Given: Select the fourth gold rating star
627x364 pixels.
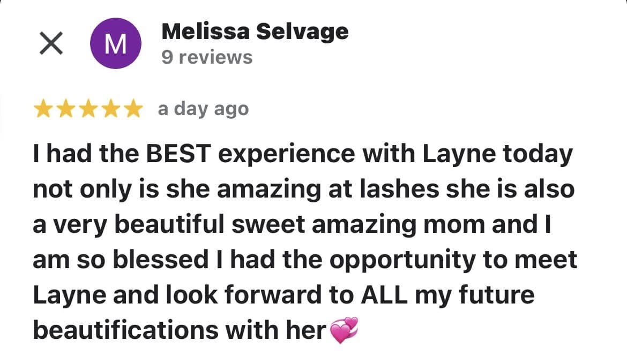Looking at the screenshot, I should pos(111,109).
